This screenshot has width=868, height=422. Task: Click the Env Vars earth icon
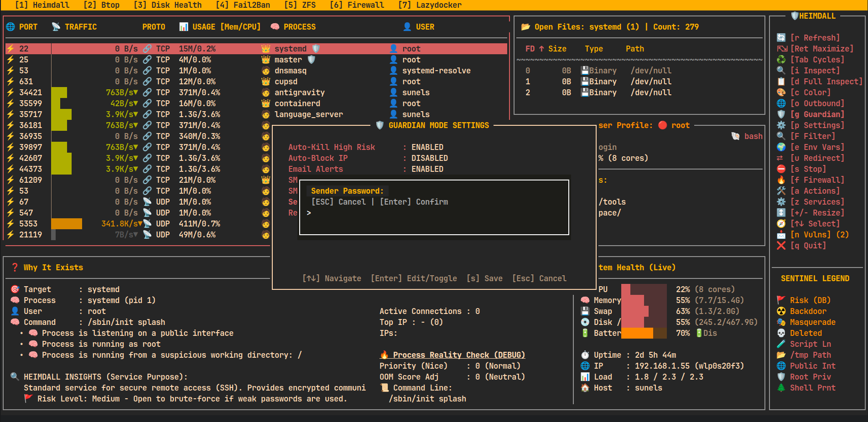(781, 147)
